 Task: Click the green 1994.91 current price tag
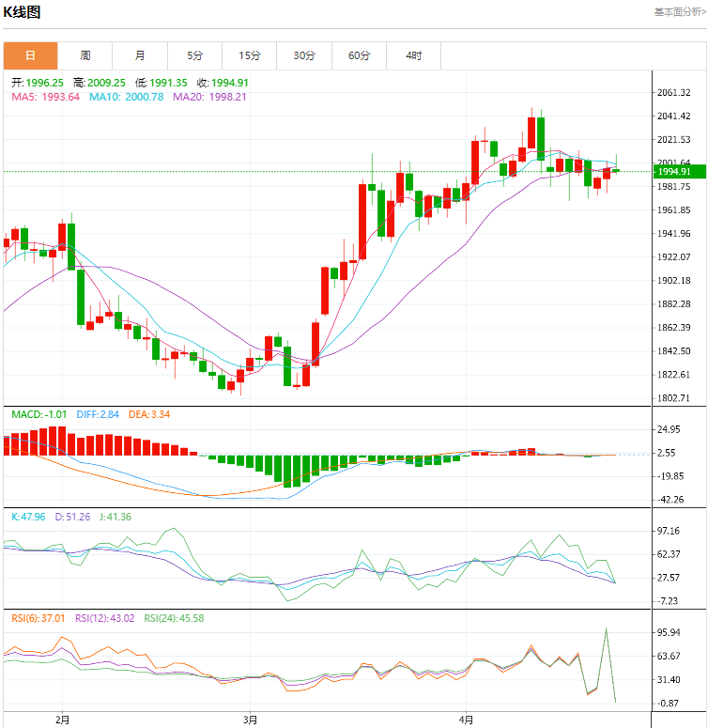click(x=680, y=171)
